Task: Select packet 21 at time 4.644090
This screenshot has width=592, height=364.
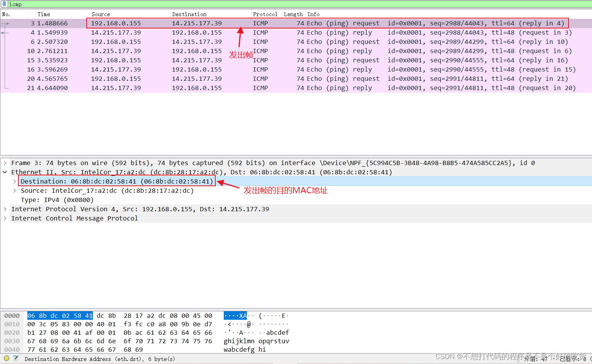Action: pos(296,88)
